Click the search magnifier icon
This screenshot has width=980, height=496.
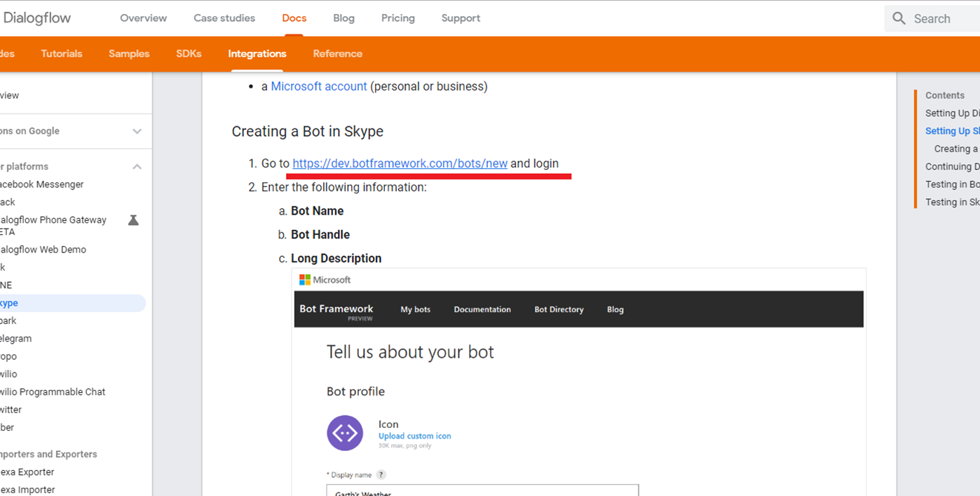899,19
